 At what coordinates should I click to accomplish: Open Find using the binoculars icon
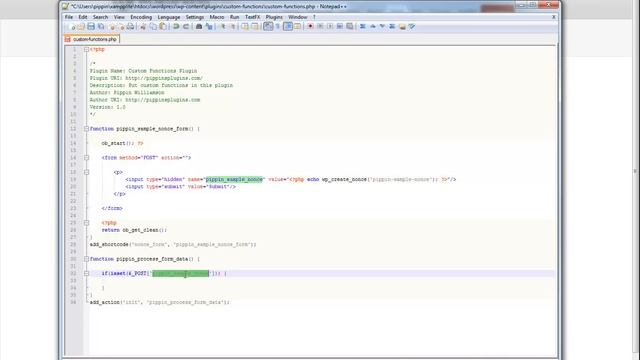point(199,27)
